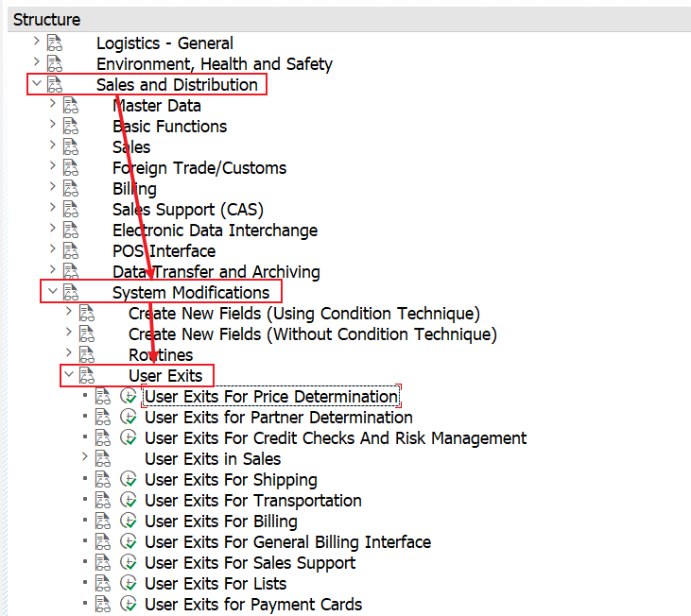Expand the POS Interface node
The width and height of the screenshot is (691, 616).
coord(53,248)
